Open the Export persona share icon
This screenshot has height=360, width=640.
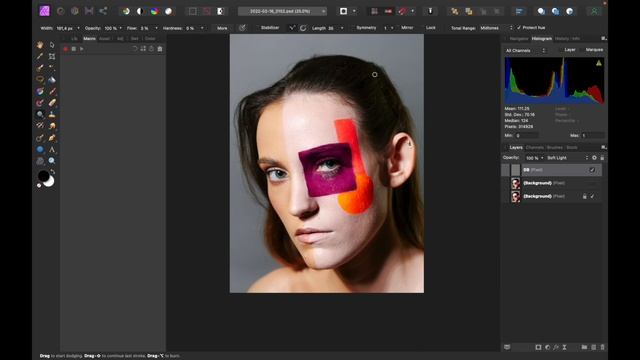coord(103,11)
